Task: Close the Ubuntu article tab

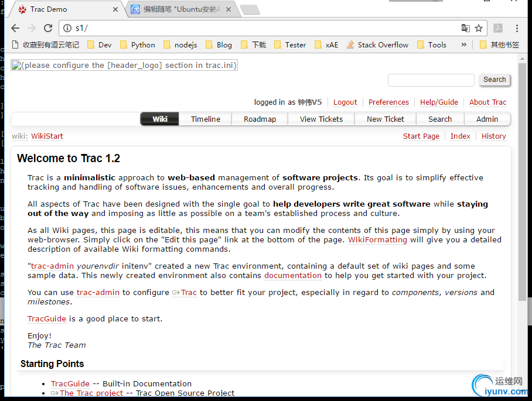Action: pos(229,9)
